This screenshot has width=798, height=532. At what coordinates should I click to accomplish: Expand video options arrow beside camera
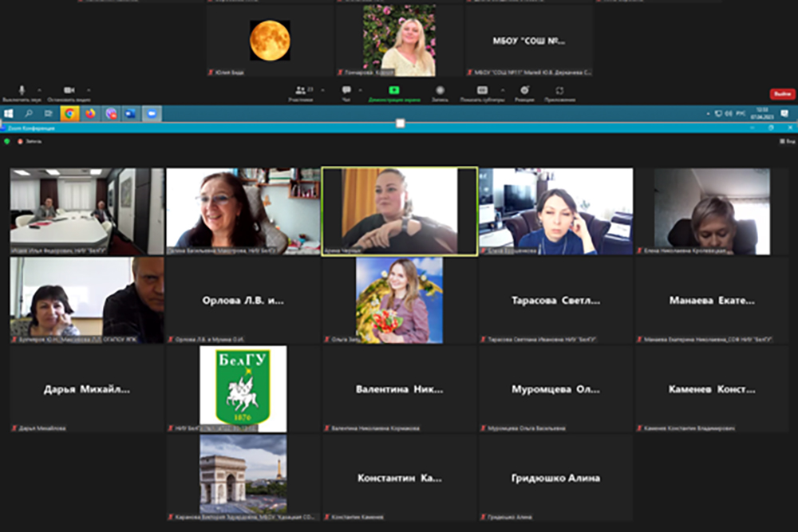88,89
